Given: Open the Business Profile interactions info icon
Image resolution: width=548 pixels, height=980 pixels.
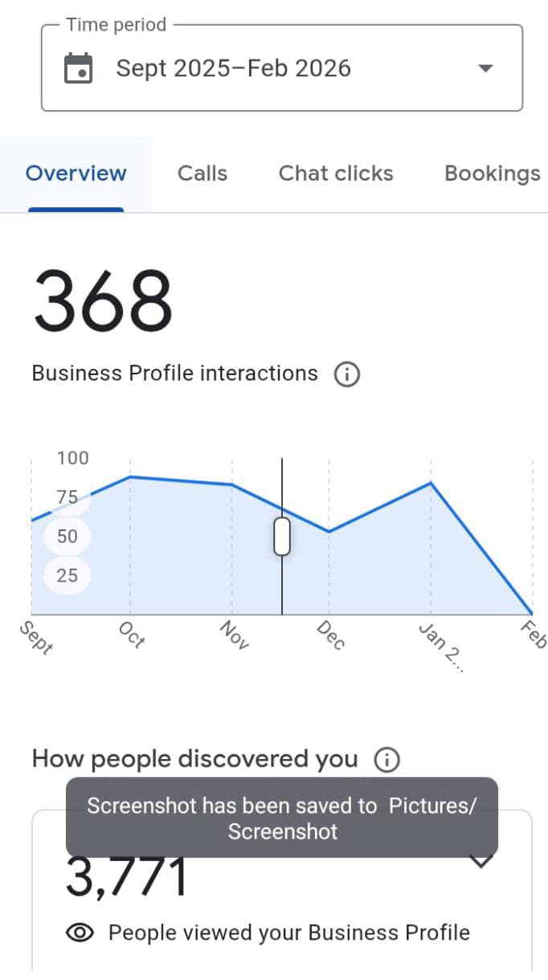Looking at the screenshot, I should click(346, 374).
